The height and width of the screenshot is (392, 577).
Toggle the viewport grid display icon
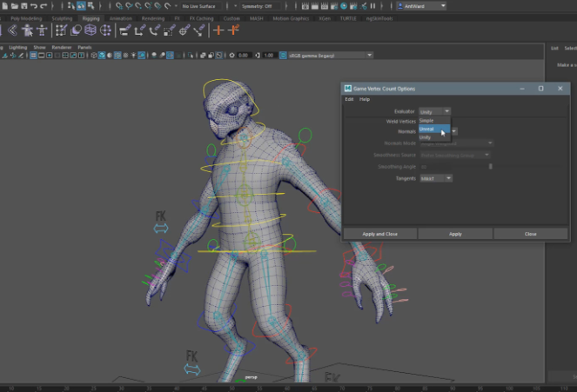[35, 55]
